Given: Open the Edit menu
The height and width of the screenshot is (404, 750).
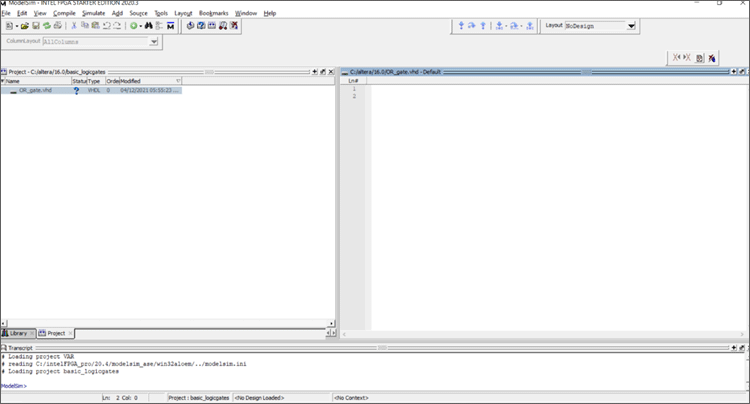Looking at the screenshot, I should click(x=22, y=13).
